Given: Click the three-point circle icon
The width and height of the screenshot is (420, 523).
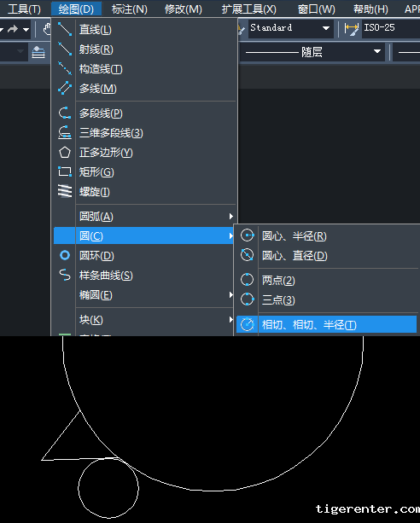Looking at the screenshot, I should pos(247,299).
